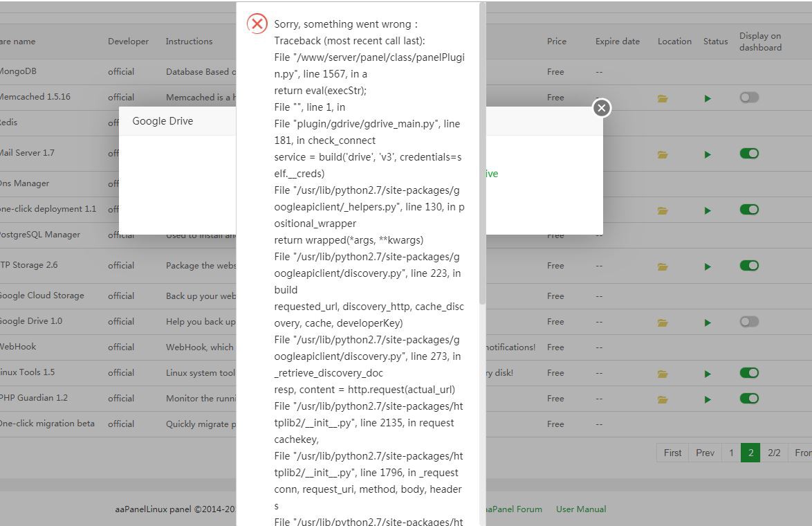This screenshot has width=812, height=526.
Task: Click the Linux Tools play status icon
Action: click(x=708, y=374)
